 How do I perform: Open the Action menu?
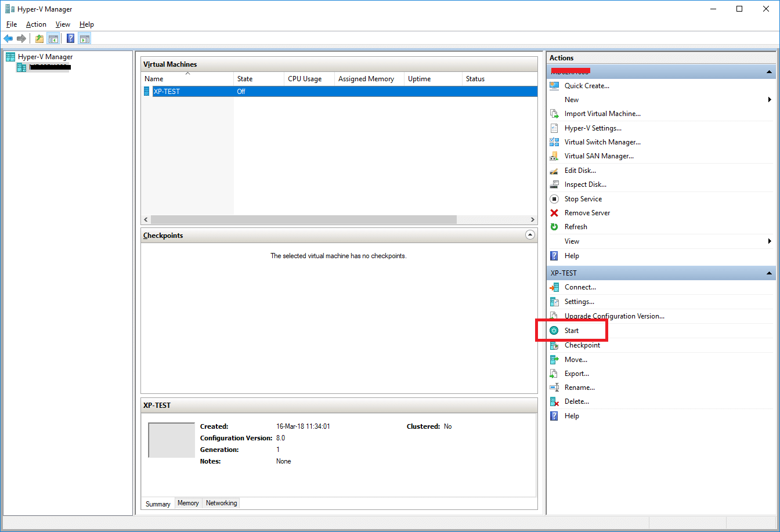pyautogui.click(x=36, y=24)
